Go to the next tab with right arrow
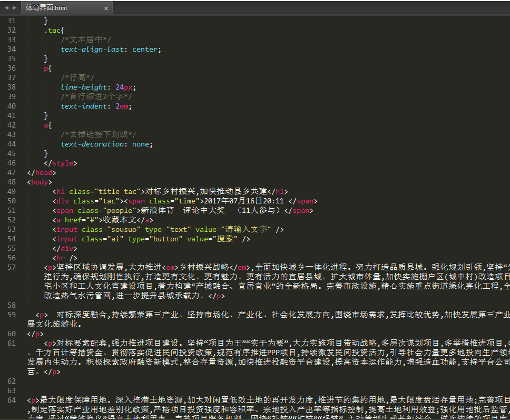Viewport: 510px width, 420px height. click(x=14, y=7)
